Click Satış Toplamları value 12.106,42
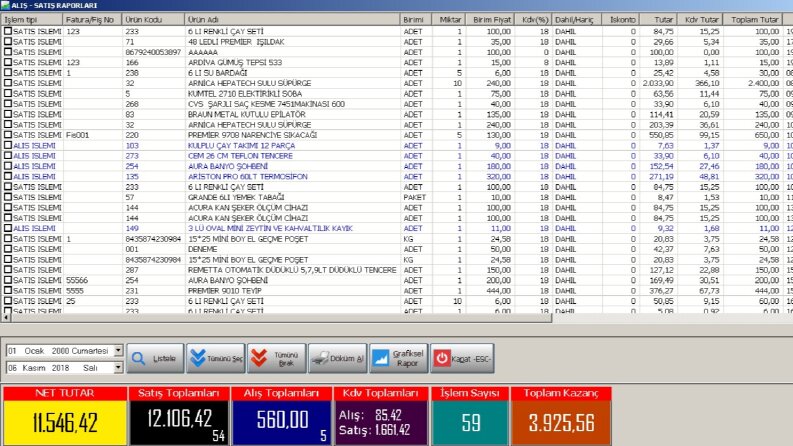Screen dimensions: 793x446 180,418
